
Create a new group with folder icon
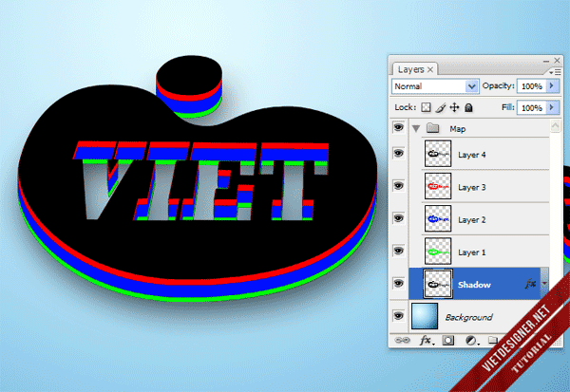[x=493, y=340]
